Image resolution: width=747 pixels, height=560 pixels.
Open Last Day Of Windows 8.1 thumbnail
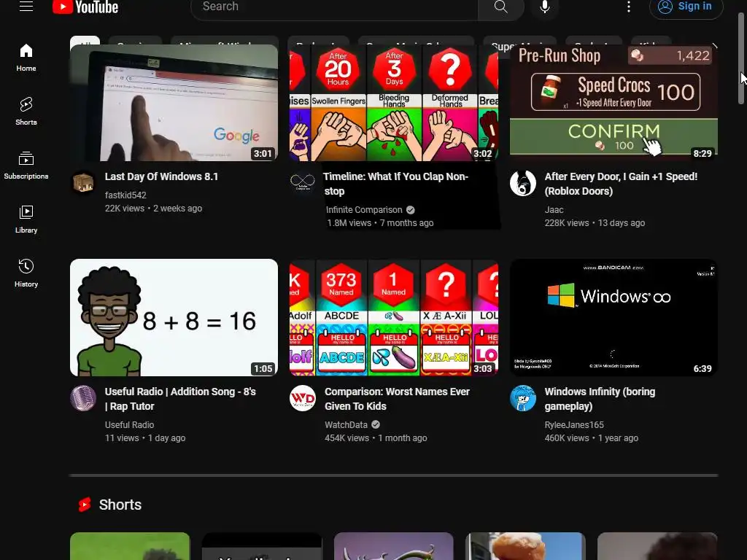pos(174,103)
